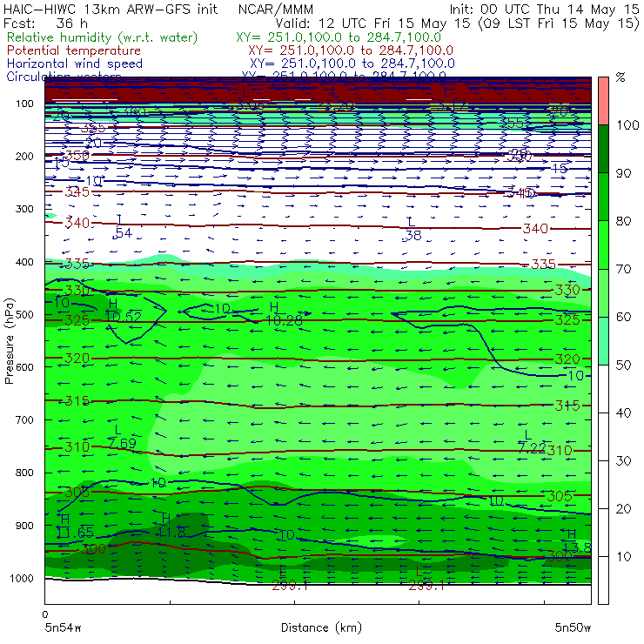644x644 pixels.
Task: Click the green 'Relative humidity (w.r.t. water)' legend label
Action: [x=103, y=37]
